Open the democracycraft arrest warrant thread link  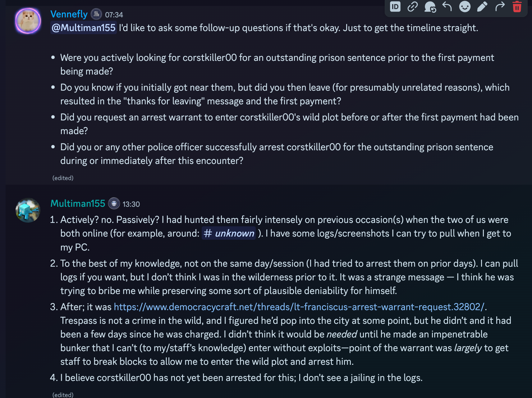[x=299, y=307]
